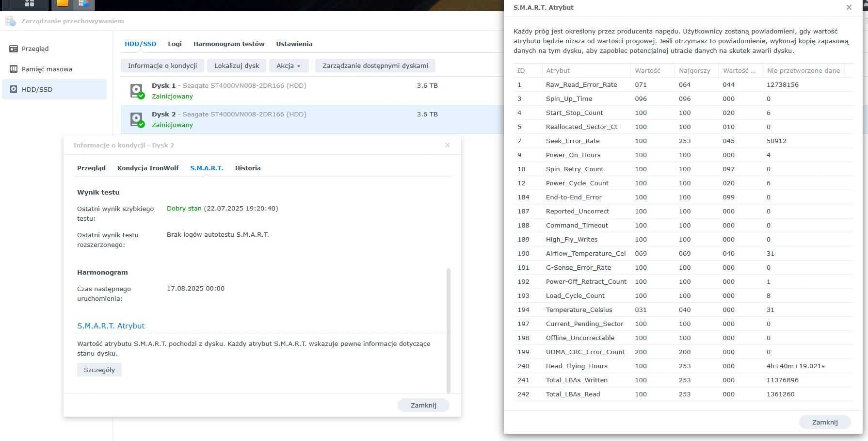Click the Zarządzanie przechowywaniem window title icon
868x441 pixels.
[10, 21]
